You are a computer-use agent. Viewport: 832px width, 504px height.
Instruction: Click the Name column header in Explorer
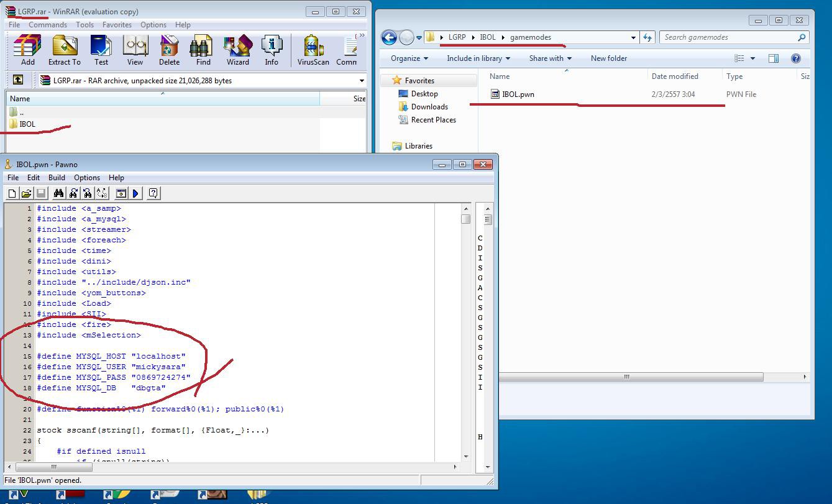point(566,76)
